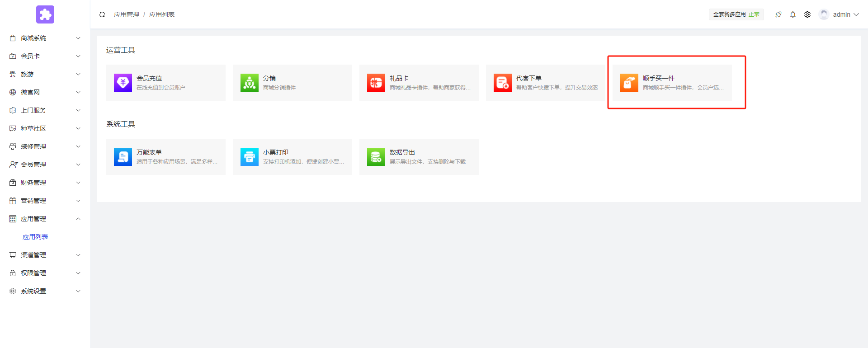This screenshot has width=868, height=348.
Task: Expand the 商城系统 chevron
Action: (x=78, y=38)
